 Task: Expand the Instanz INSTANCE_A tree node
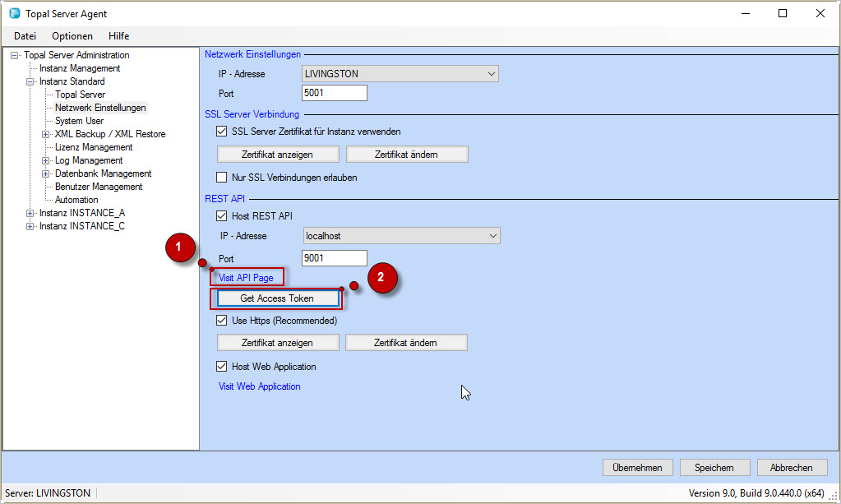(x=30, y=213)
